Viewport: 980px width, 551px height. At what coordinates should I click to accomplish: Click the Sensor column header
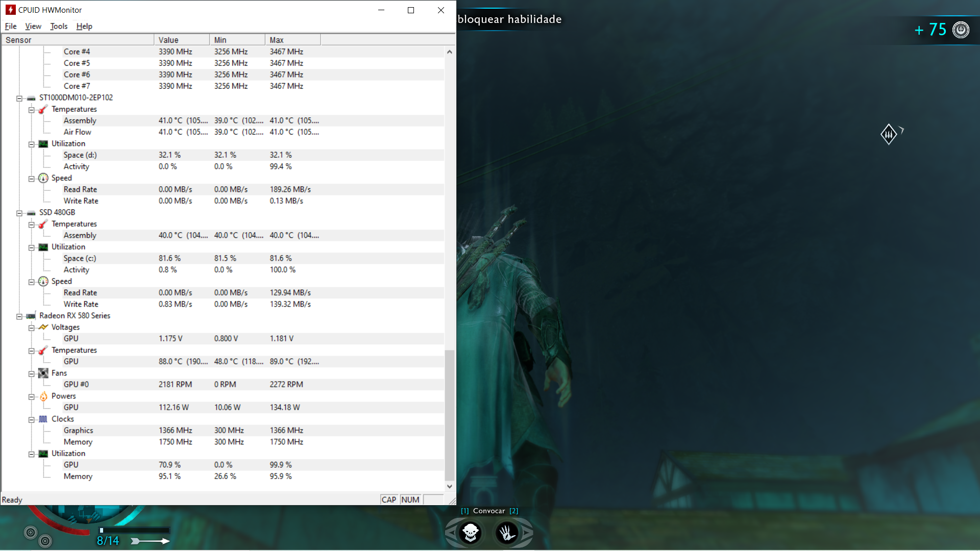pos(78,40)
